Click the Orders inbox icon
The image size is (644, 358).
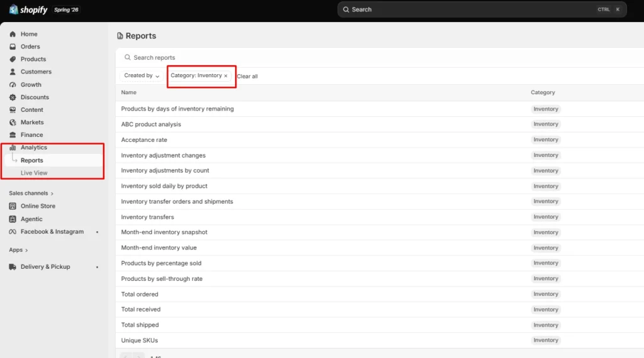point(13,46)
